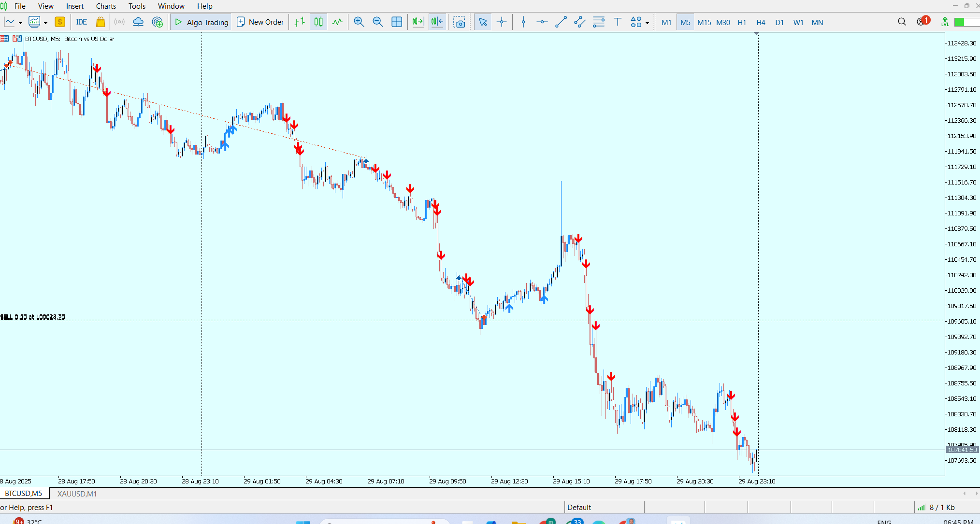Open the Charts menu
Screen dimensions: 980x524
[x=106, y=6]
